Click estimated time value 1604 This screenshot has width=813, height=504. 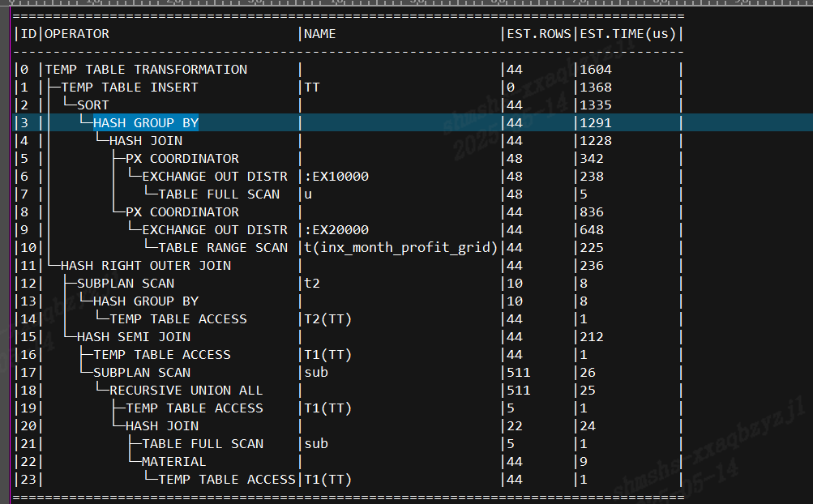pyautogui.click(x=596, y=70)
